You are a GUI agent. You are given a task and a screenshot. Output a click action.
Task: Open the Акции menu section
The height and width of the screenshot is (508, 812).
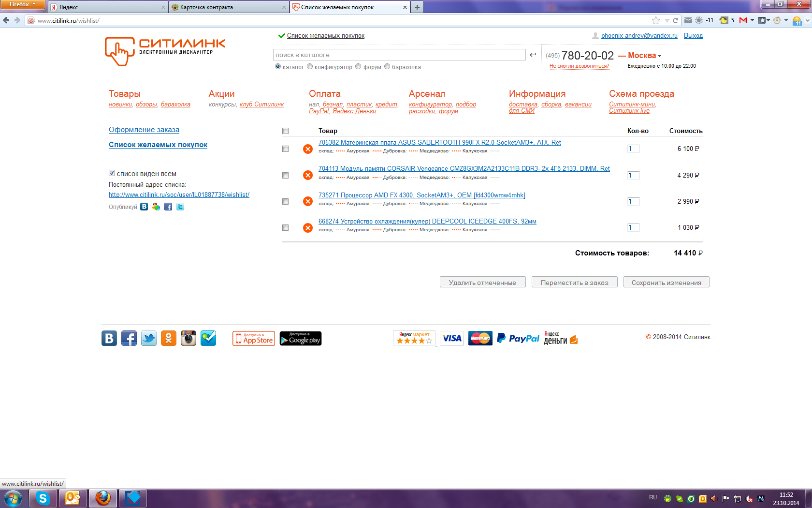click(222, 94)
